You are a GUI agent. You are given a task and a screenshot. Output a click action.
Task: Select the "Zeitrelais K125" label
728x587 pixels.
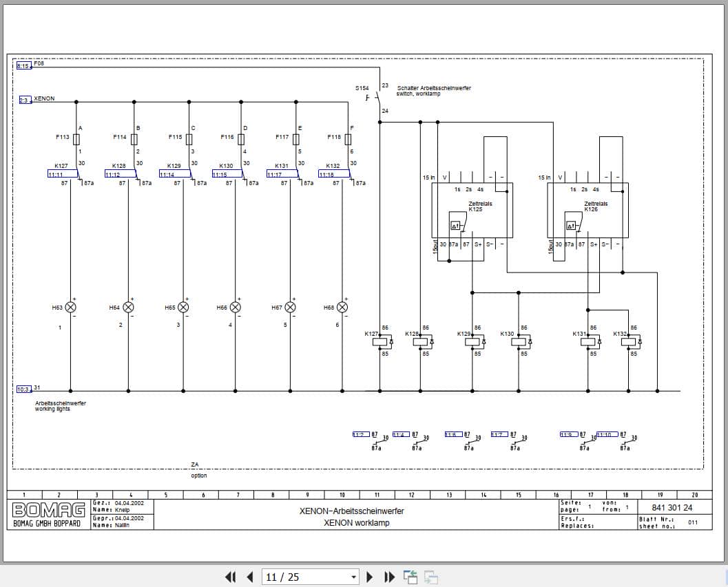[x=479, y=206]
